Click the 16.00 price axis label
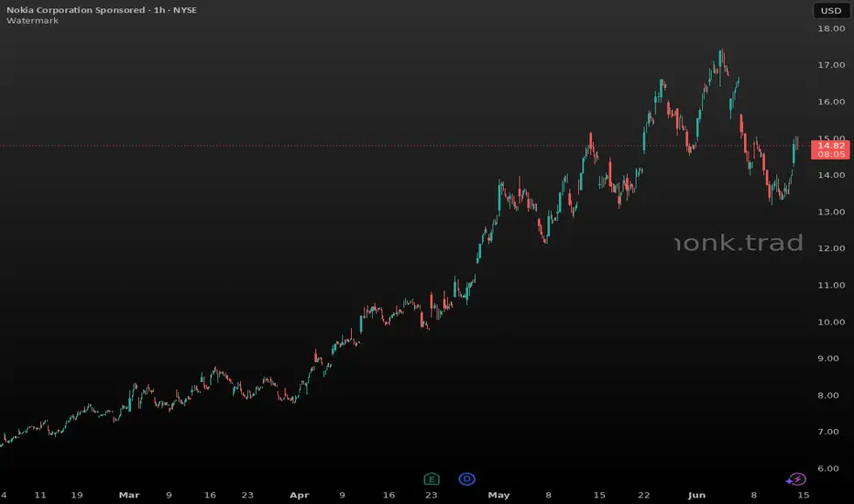The width and height of the screenshot is (854, 504). [x=831, y=102]
